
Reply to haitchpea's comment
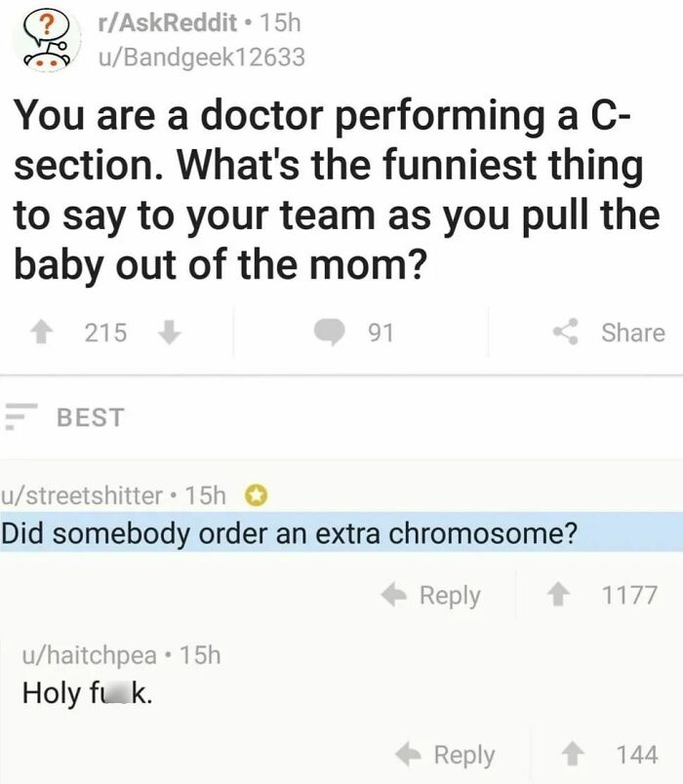[x=448, y=755]
